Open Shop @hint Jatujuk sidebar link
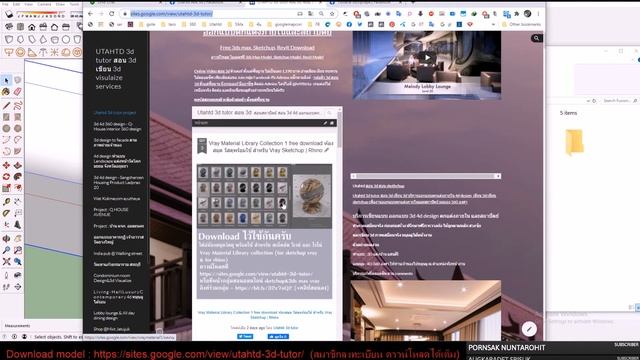Viewport: 640px width, 360px height. click(x=111, y=329)
